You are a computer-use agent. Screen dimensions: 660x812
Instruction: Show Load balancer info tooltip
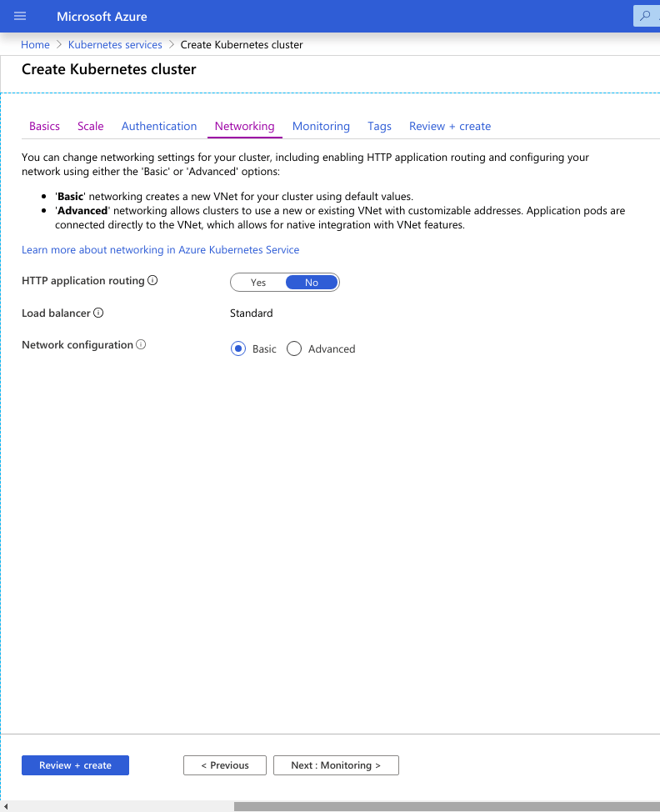point(98,313)
